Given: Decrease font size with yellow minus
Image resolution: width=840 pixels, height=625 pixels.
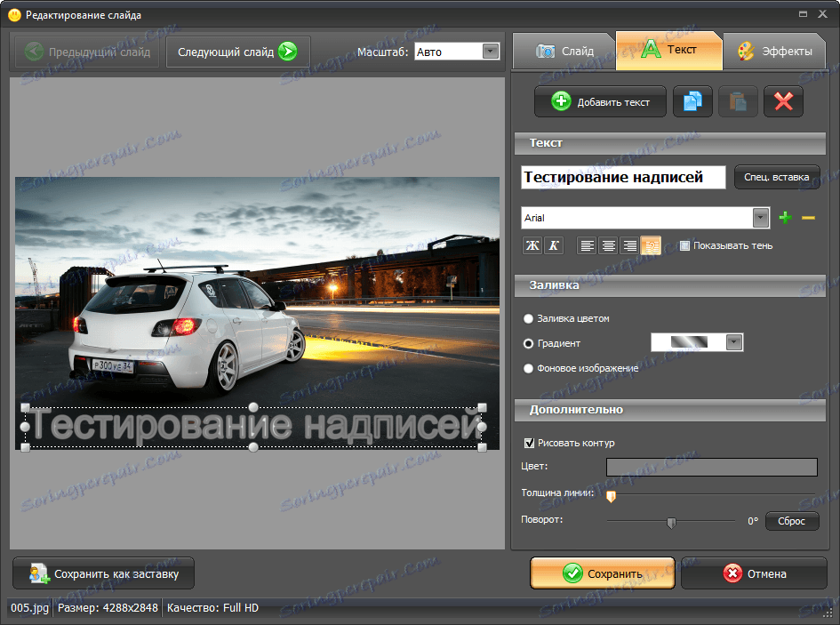Looking at the screenshot, I should 808,218.
